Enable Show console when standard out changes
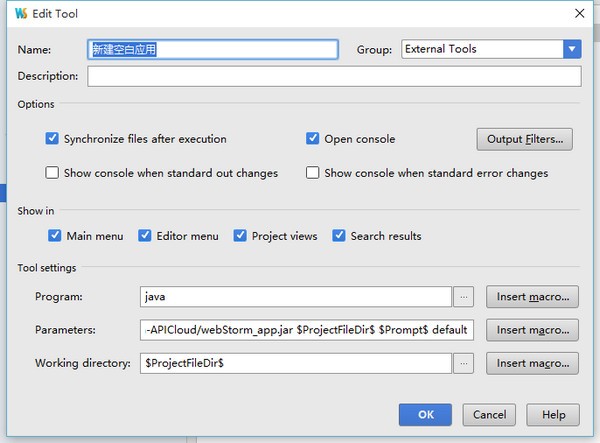Screen dimensions: 600x443 click(53, 173)
